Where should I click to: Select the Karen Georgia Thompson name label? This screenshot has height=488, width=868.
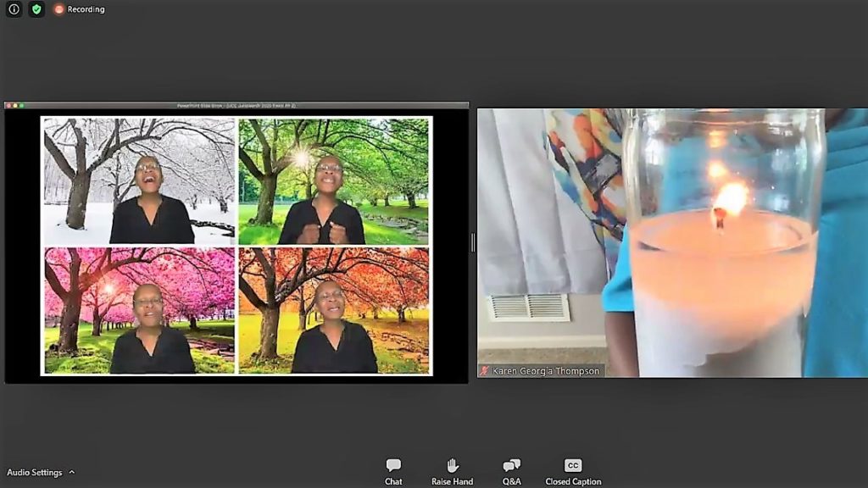(545, 371)
